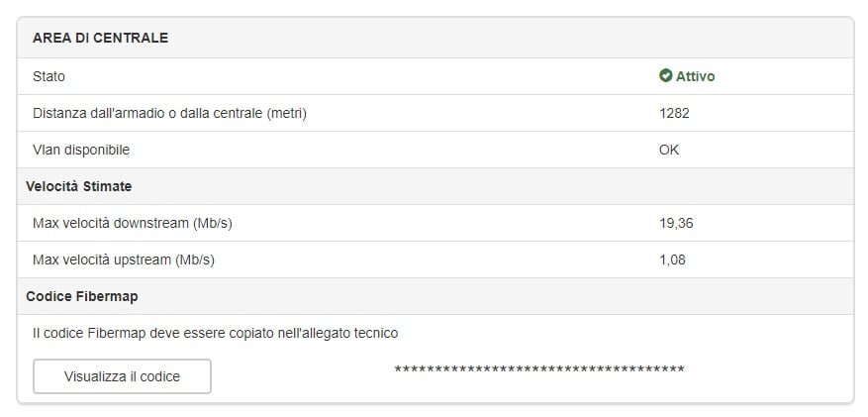Click the Codice Fibermap section header
Image resolution: width=868 pixels, height=417 pixels.
pos(82,296)
